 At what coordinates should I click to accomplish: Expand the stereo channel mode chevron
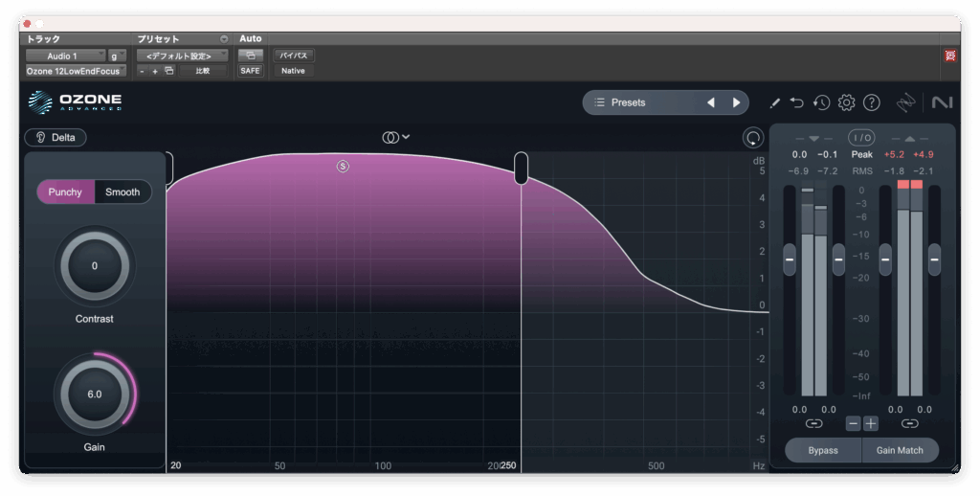point(406,137)
